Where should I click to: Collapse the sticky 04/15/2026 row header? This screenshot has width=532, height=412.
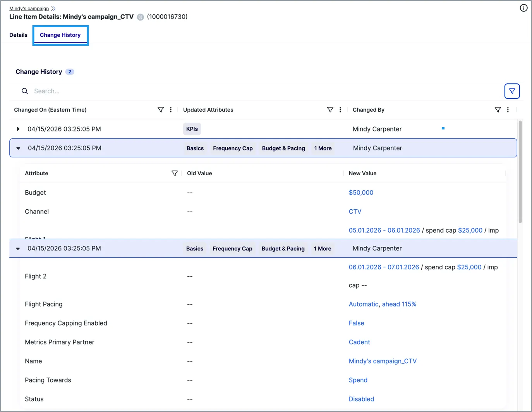(x=18, y=248)
